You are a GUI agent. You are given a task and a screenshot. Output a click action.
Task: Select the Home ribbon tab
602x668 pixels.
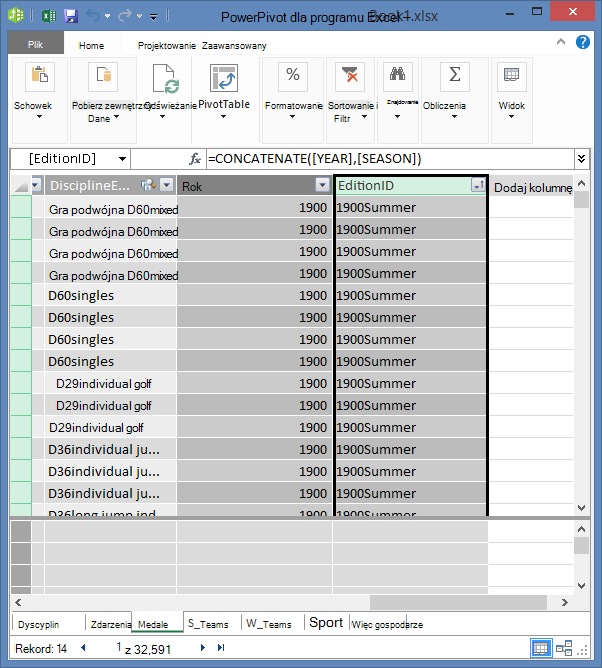[x=92, y=46]
